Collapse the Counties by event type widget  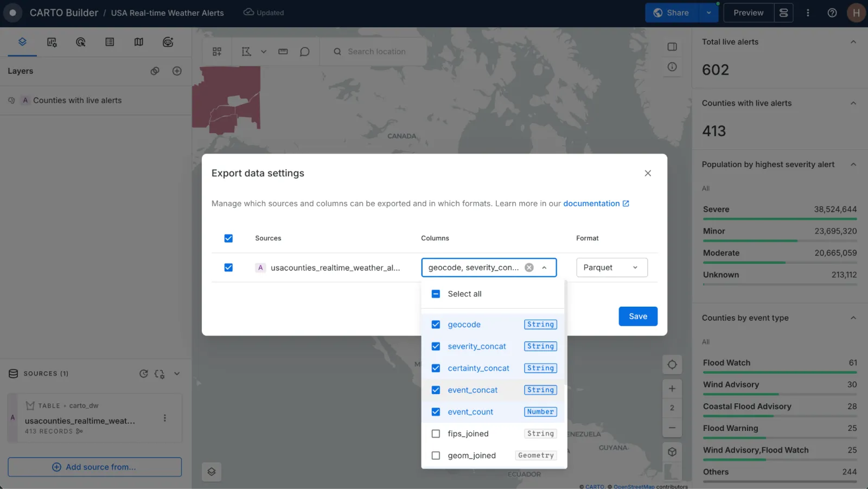853,318
